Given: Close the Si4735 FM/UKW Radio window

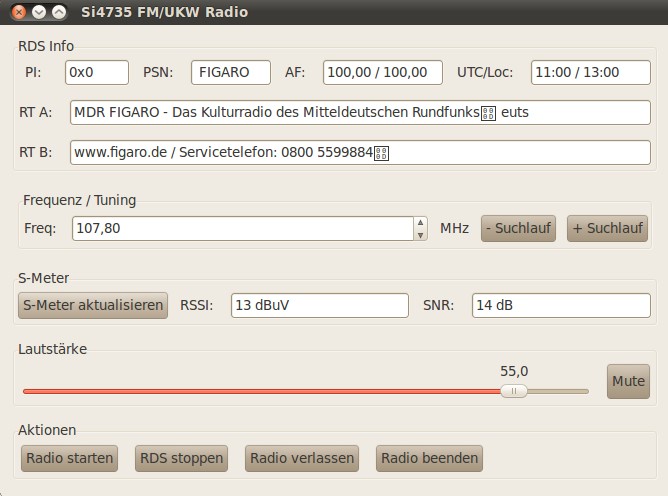Looking at the screenshot, I should [x=19, y=12].
